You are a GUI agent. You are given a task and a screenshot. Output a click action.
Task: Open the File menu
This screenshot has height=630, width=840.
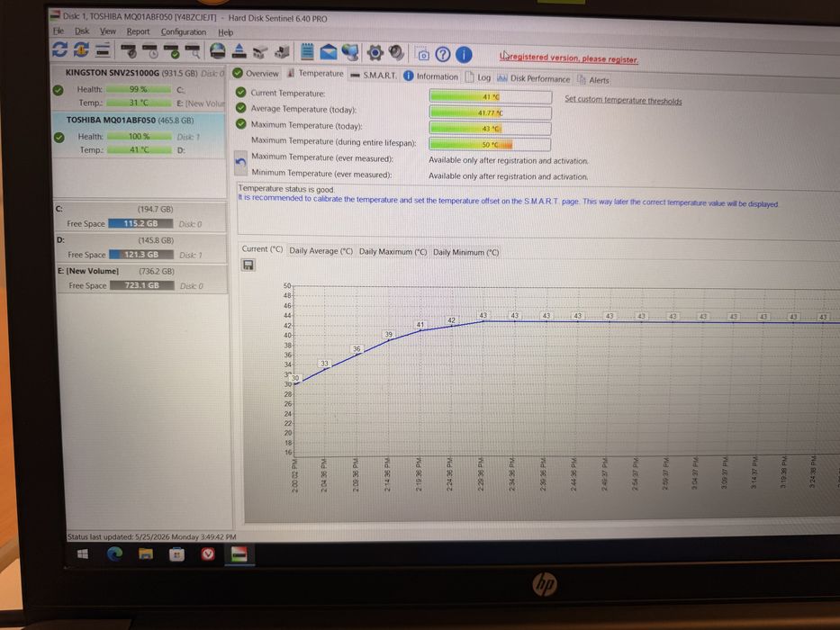(58, 31)
